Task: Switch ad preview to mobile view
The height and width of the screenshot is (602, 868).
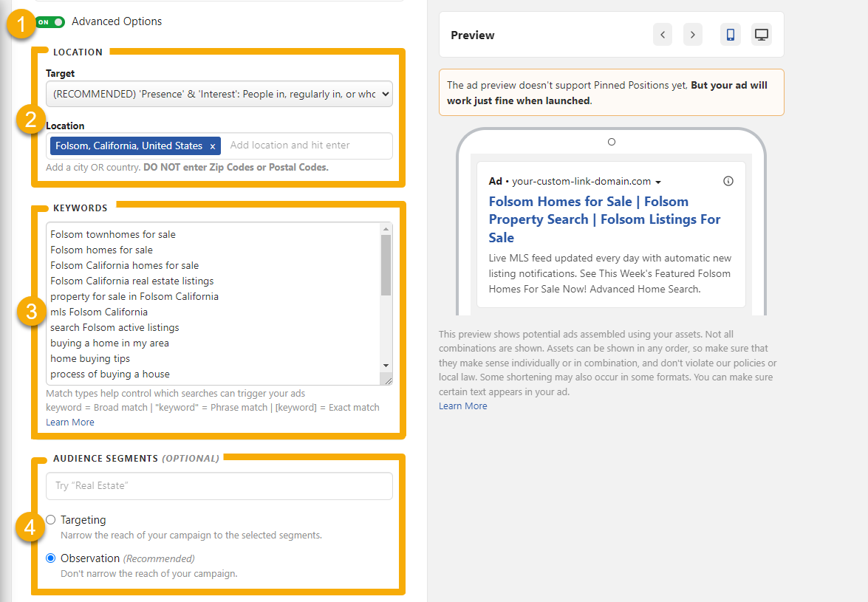Action: [730, 34]
